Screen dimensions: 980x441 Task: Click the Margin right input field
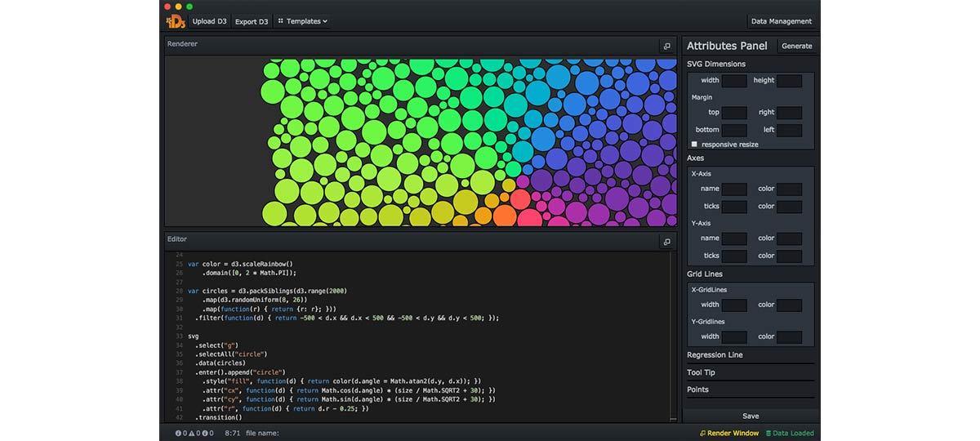(x=790, y=113)
